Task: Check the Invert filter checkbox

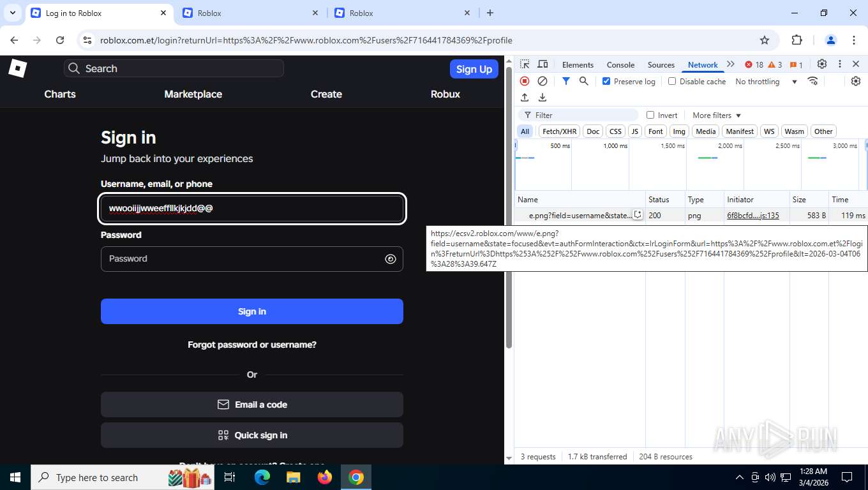Action: [x=650, y=115]
